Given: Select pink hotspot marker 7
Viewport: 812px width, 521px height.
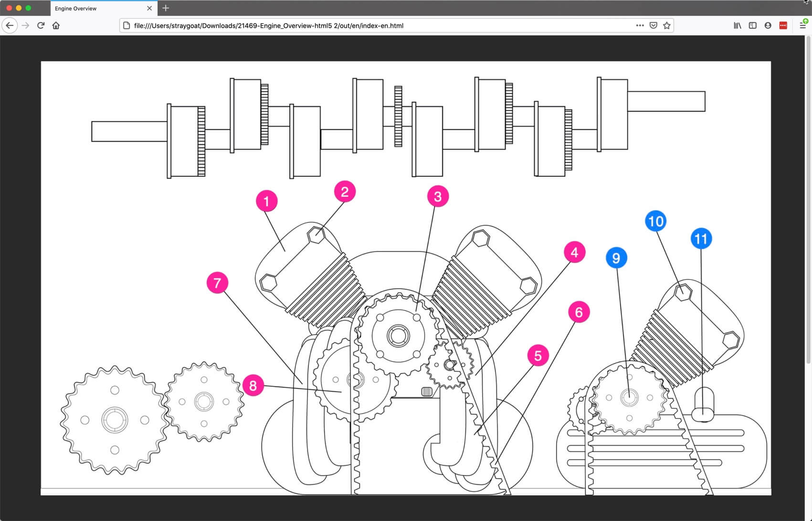Looking at the screenshot, I should pos(217,282).
